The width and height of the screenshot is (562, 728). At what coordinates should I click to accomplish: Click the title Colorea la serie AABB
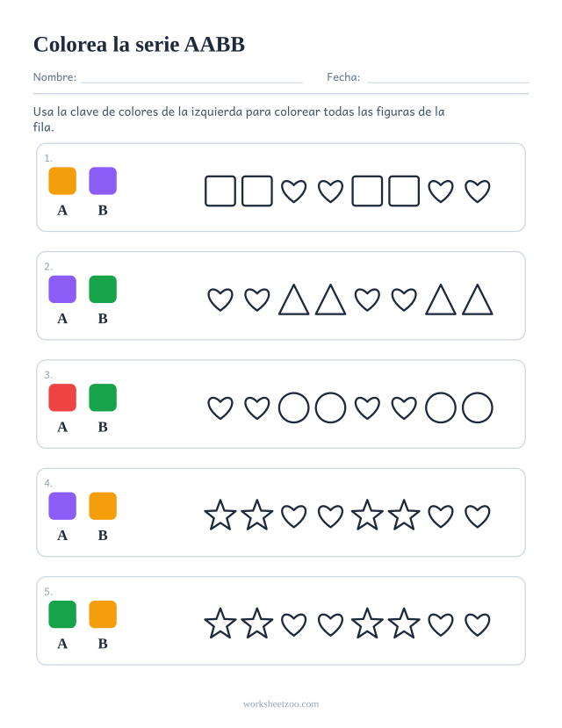point(139,45)
